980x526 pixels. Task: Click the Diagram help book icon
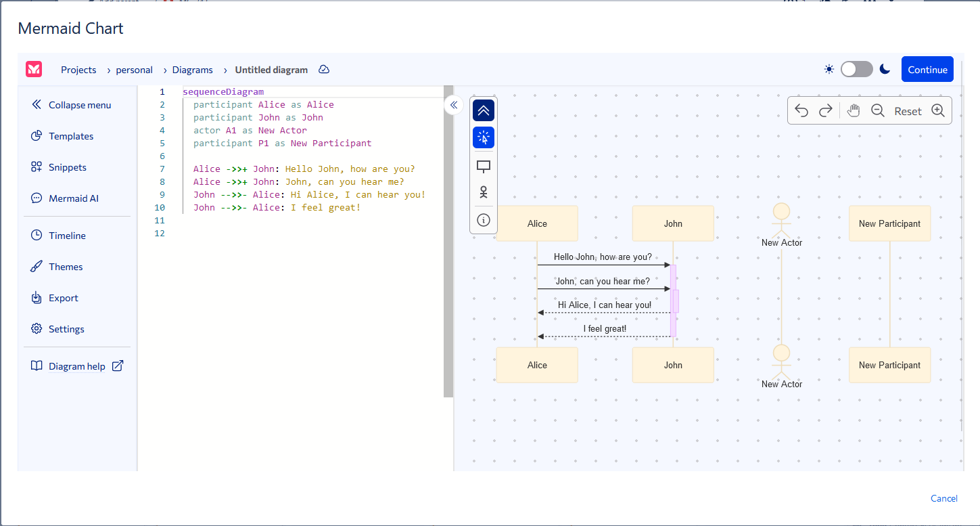point(37,366)
